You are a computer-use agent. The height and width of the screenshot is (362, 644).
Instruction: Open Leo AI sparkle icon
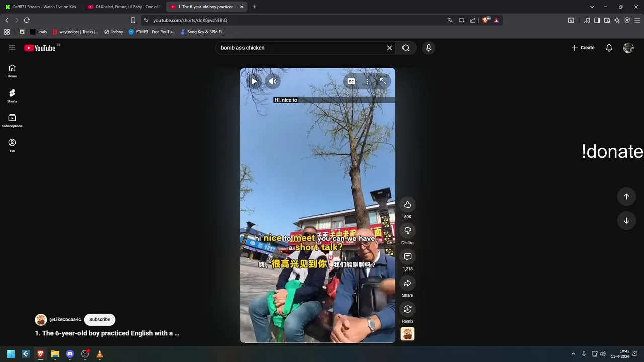(x=617, y=20)
